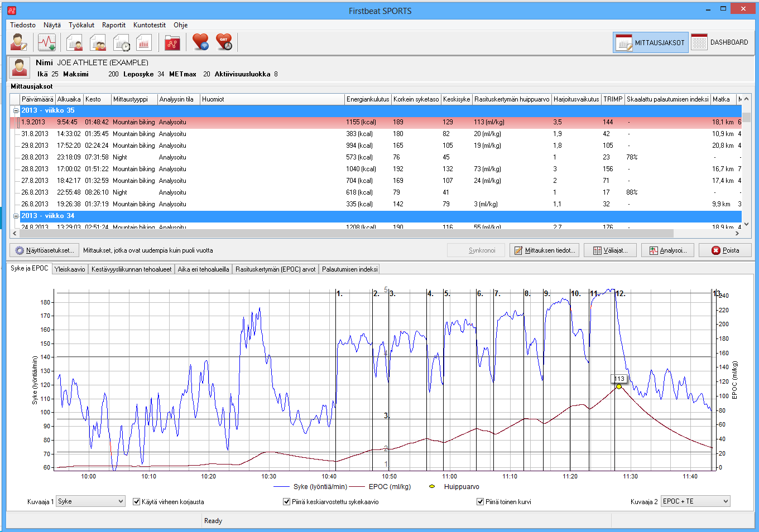Open the group report icon
Screen dimensions: 759x532
(x=98, y=42)
